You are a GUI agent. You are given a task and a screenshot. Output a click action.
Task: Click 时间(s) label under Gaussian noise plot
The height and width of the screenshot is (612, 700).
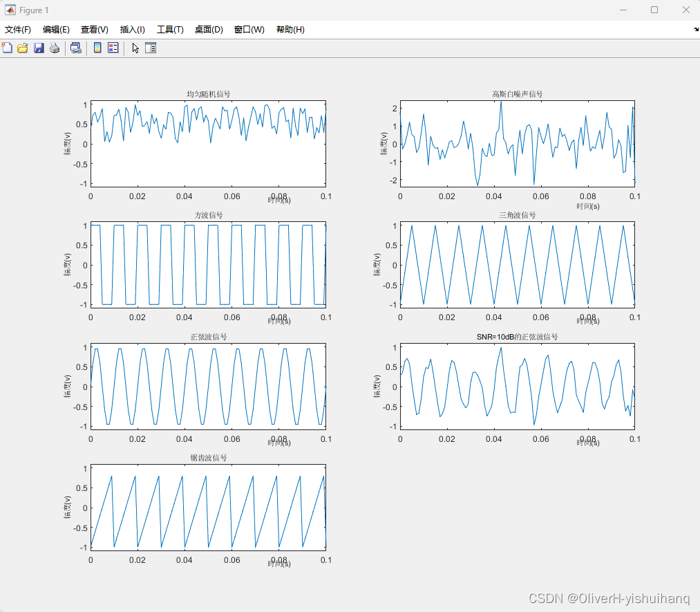[x=588, y=206]
